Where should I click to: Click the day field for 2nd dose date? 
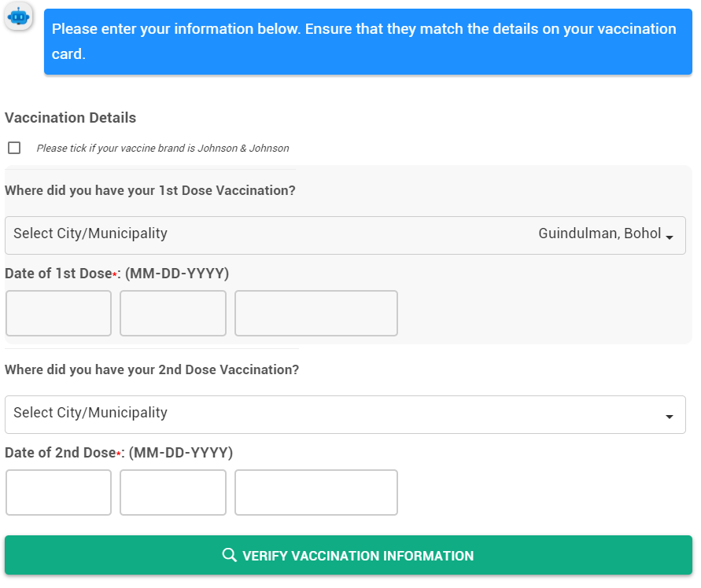pos(173,492)
